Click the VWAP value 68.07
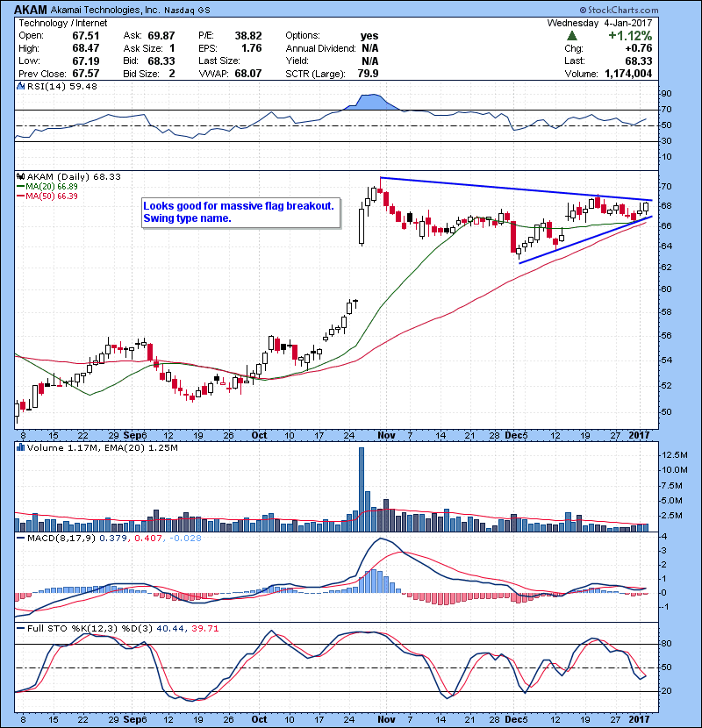702x728 pixels. coord(248,74)
